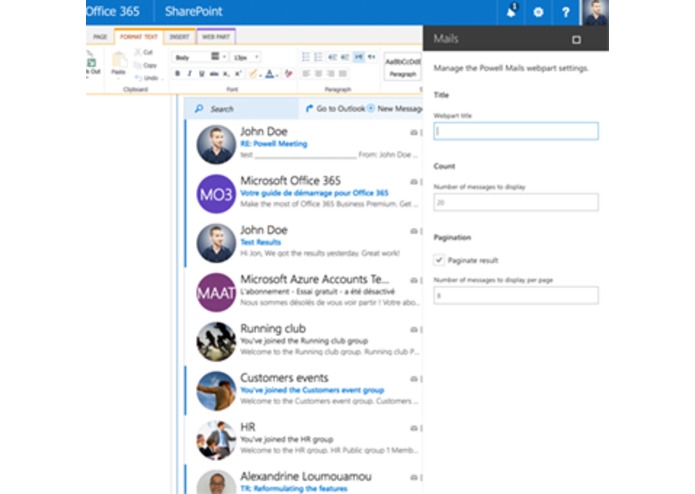Apply strikethrough formatting

214,74
